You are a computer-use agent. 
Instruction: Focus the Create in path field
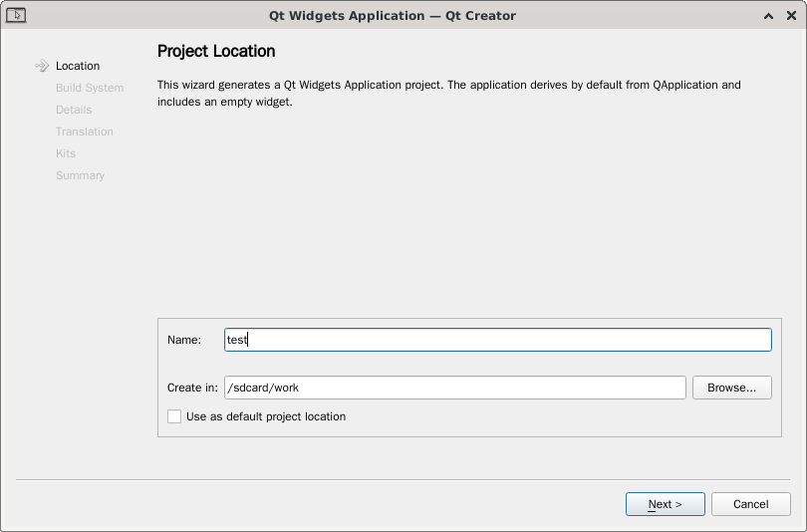click(x=454, y=388)
